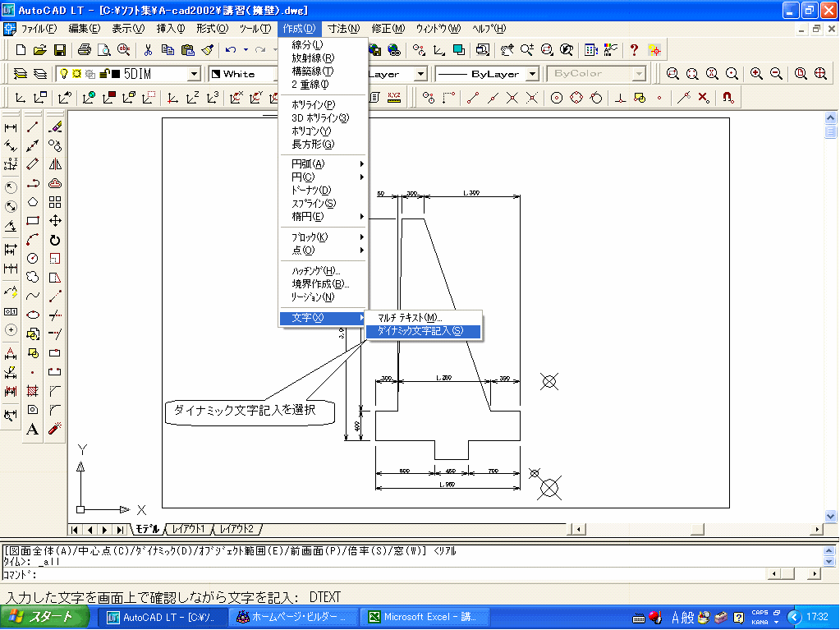Viewport: 840px width, 630px height.
Task: Open the White color control dropdown
Action: [243, 73]
